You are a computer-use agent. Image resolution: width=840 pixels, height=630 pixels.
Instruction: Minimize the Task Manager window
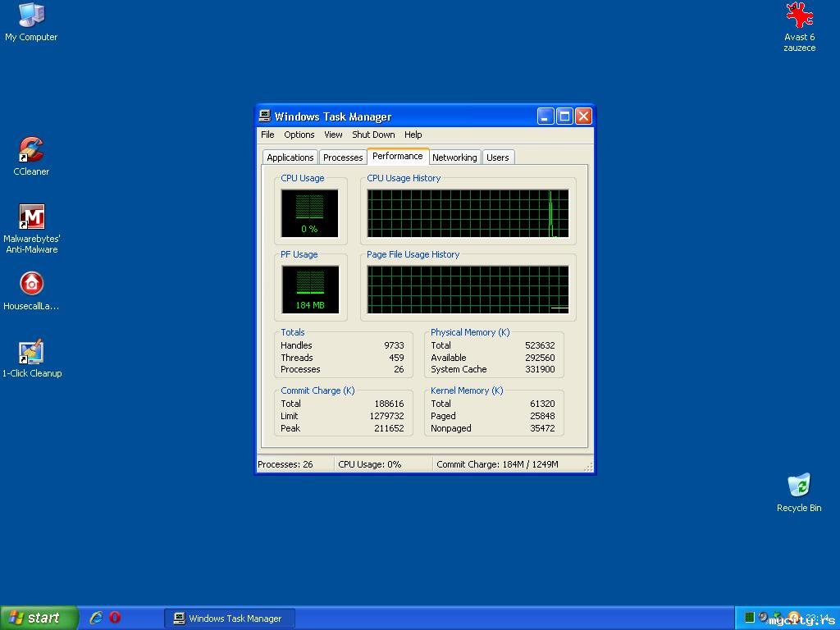click(546, 116)
